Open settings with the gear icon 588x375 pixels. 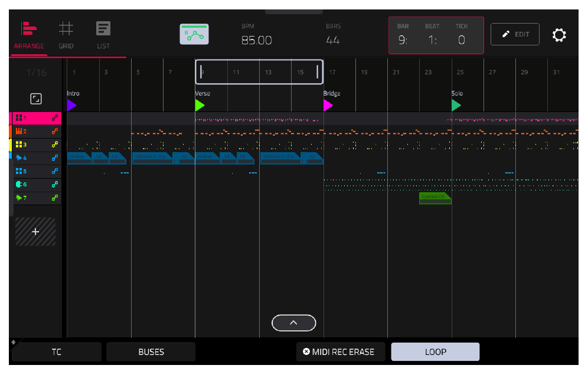click(x=558, y=35)
